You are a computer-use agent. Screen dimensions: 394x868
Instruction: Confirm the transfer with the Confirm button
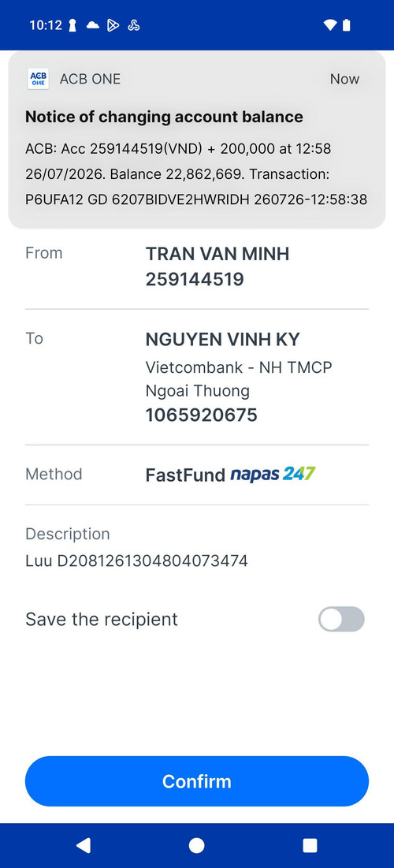click(196, 781)
